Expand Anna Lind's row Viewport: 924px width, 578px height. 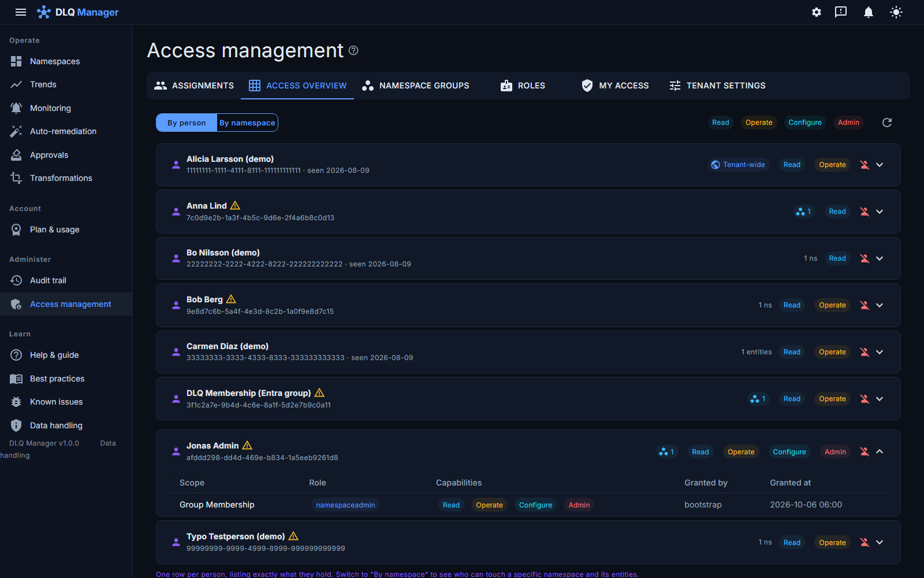pyautogui.click(x=880, y=212)
